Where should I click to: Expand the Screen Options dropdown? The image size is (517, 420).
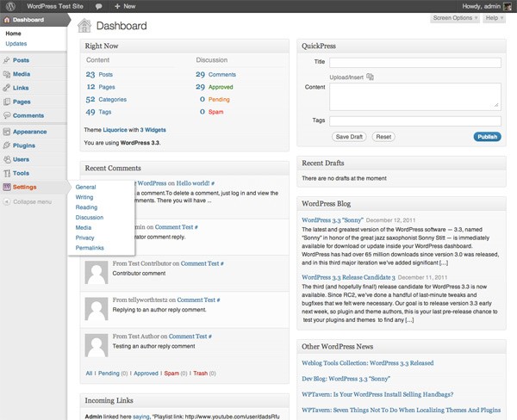click(x=455, y=18)
